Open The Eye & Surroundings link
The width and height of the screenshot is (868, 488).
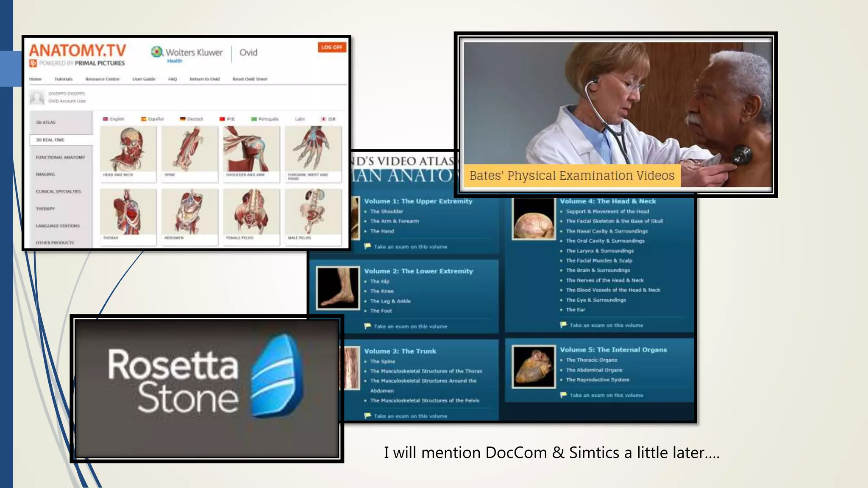tap(596, 300)
